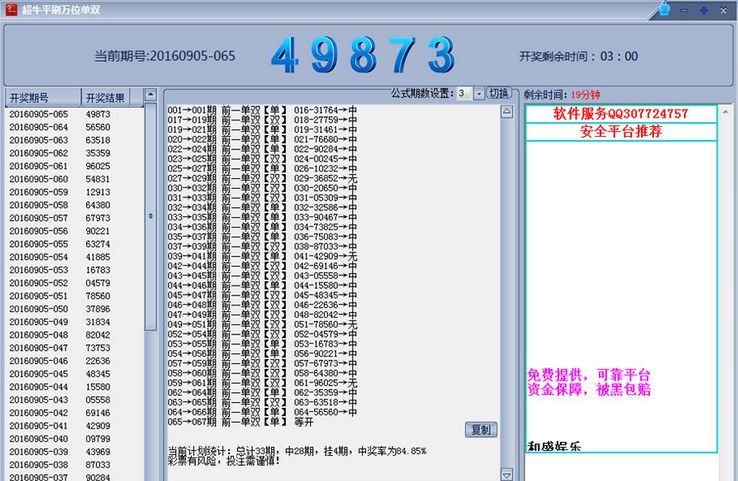Image resolution: width=738 pixels, height=481 pixels.
Task: Select the row 20160905-055 63274
Action: tap(74, 244)
